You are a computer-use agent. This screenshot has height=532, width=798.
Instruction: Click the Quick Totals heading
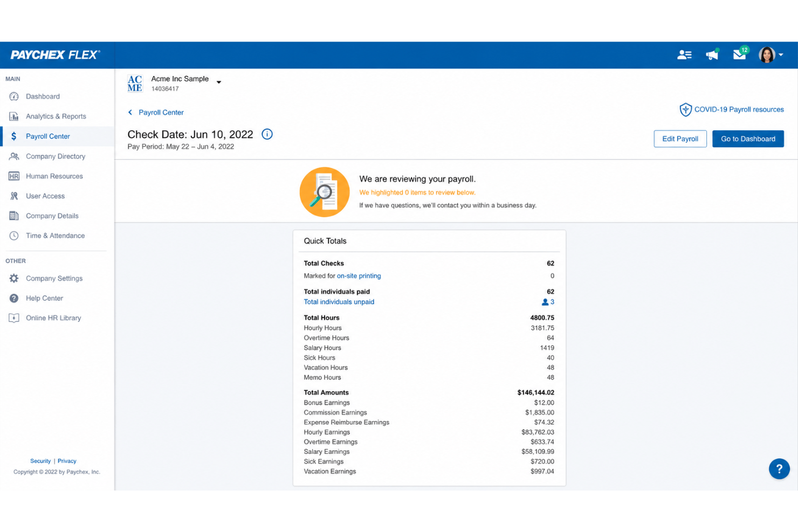click(x=325, y=241)
